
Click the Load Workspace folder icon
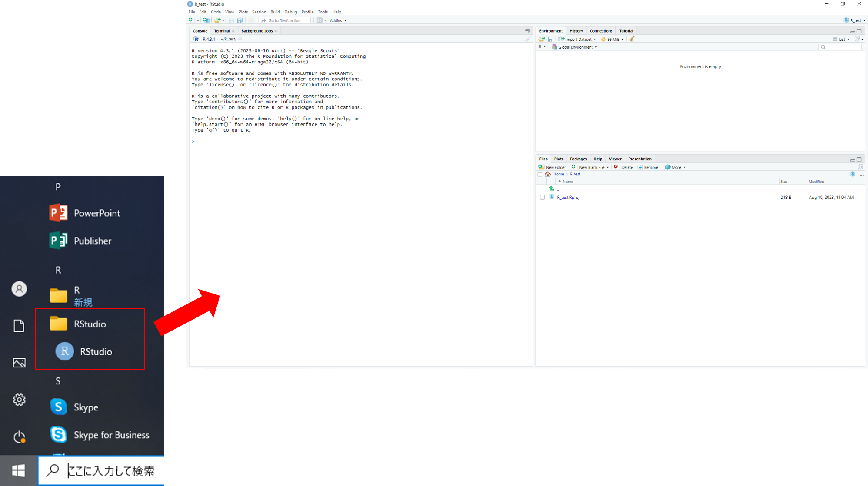point(542,39)
